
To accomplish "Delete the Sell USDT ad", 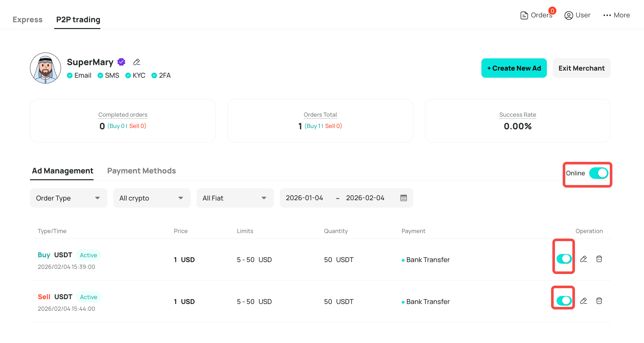I will click(x=599, y=301).
